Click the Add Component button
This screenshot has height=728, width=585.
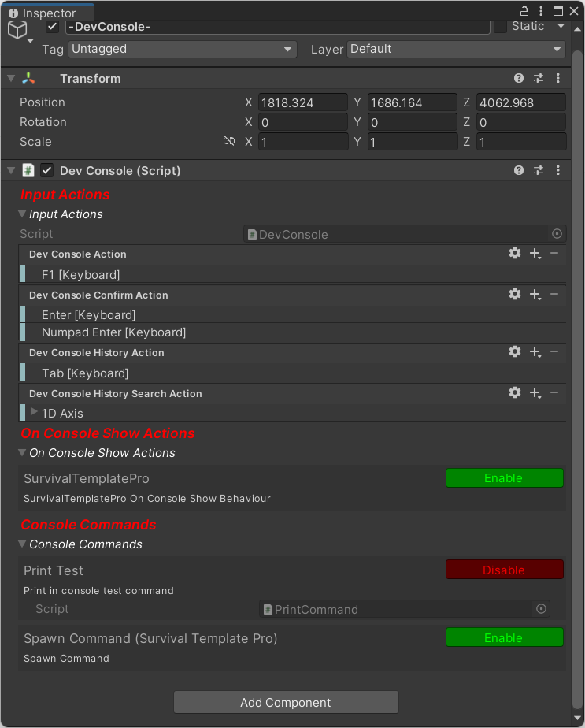[286, 702]
